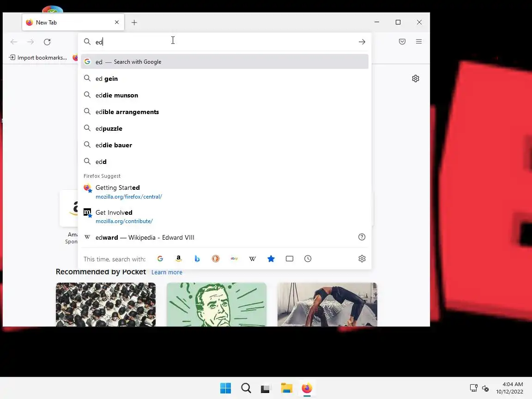Open Windows Start menu
The image size is (532, 399).
point(226,388)
